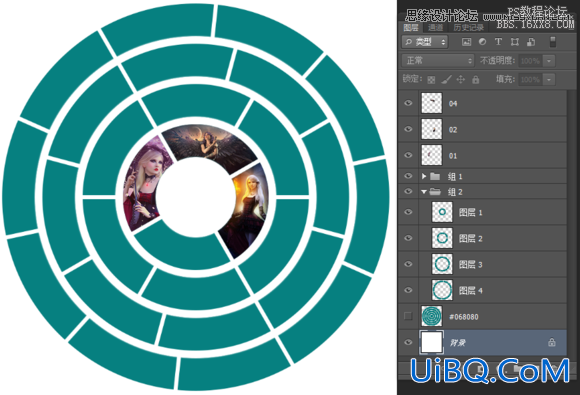The height and width of the screenshot is (395, 580).
Task: Select layer 02 thumbnail
Action: click(432, 129)
